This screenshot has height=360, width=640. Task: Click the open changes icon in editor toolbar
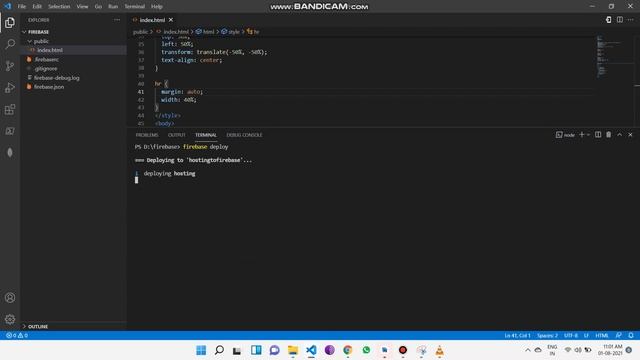click(x=609, y=20)
